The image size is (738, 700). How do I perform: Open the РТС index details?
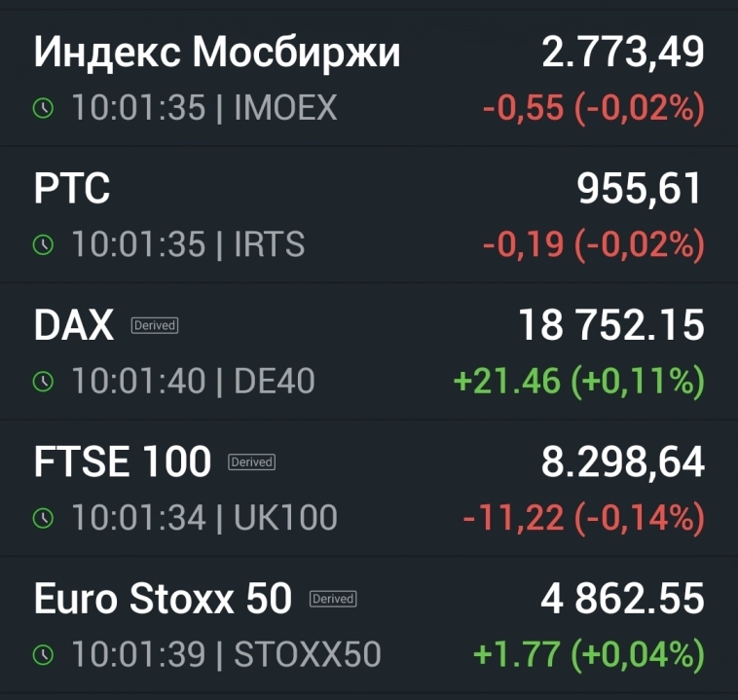click(x=72, y=189)
